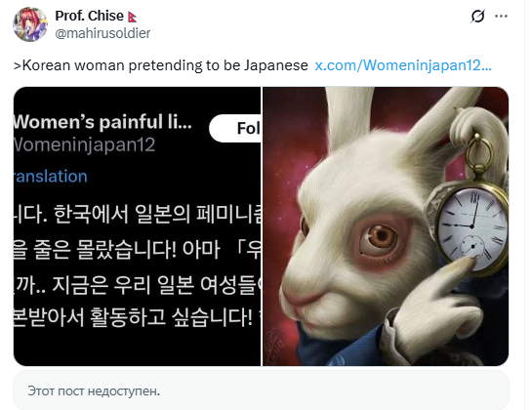Click the 'Women's painful li...' account name
This screenshot has width=532, height=410.
102,122
